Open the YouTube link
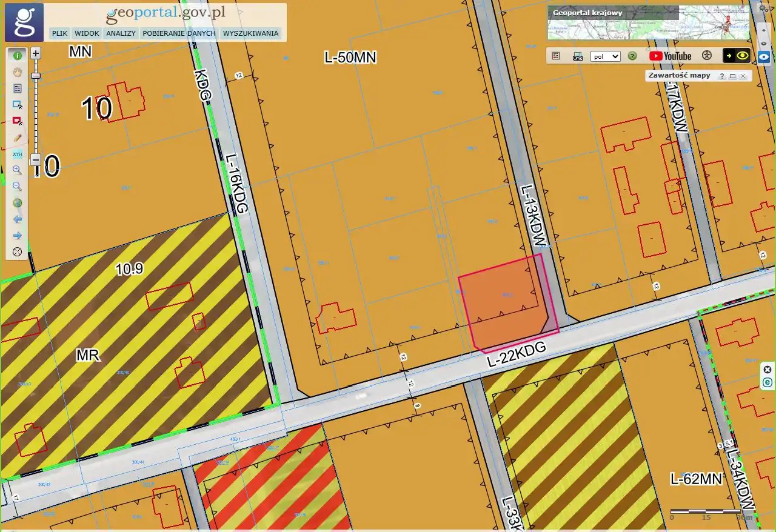The width and height of the screenshot is (776, 532). click(670, 56)
